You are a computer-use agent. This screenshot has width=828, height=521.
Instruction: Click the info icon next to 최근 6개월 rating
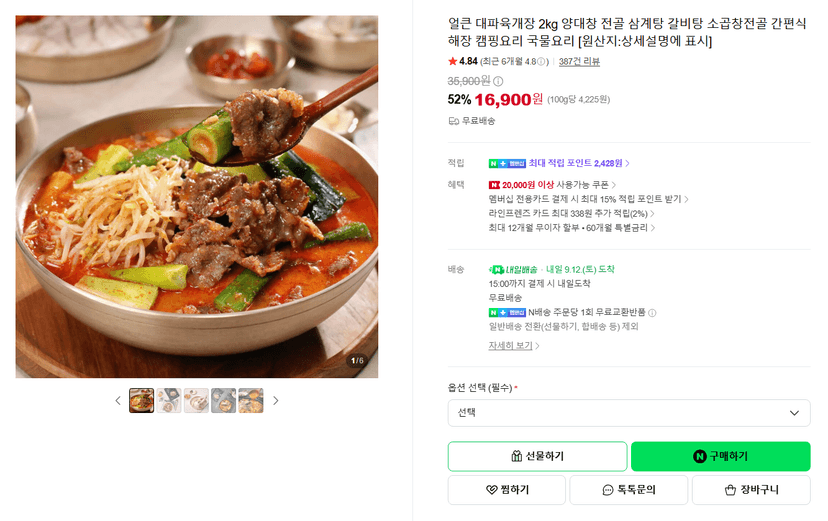541,62
